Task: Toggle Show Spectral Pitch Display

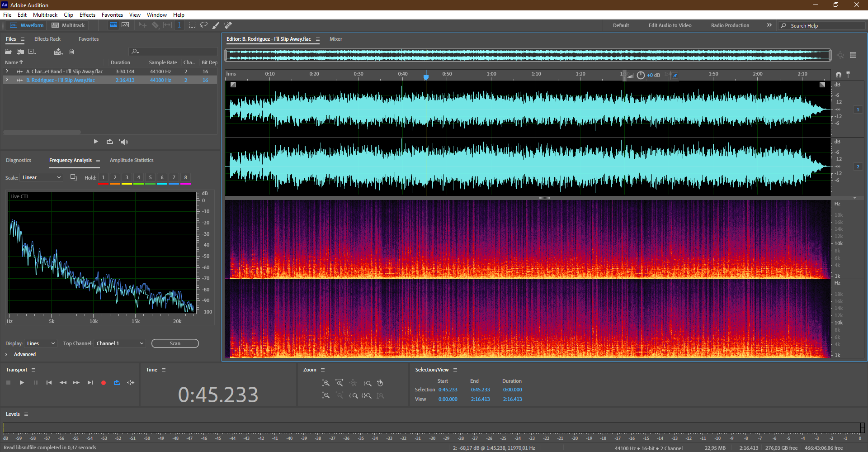Action: click(x=125, y=25)
